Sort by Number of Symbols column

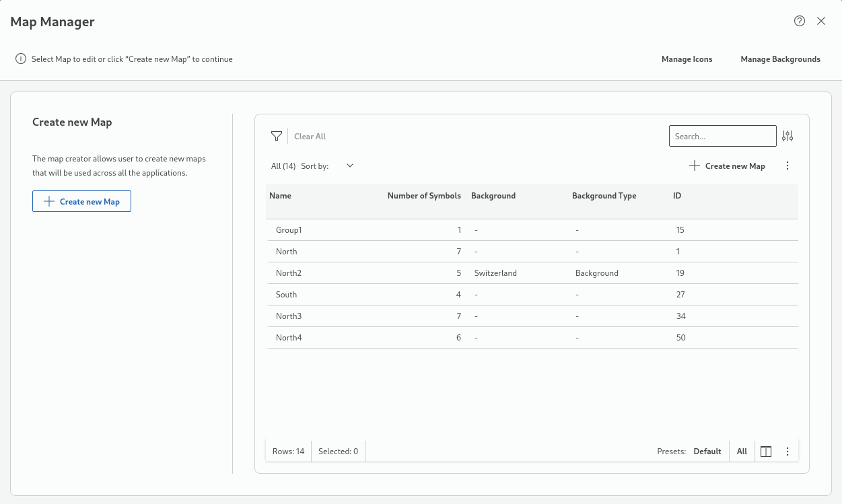(424, 196)
